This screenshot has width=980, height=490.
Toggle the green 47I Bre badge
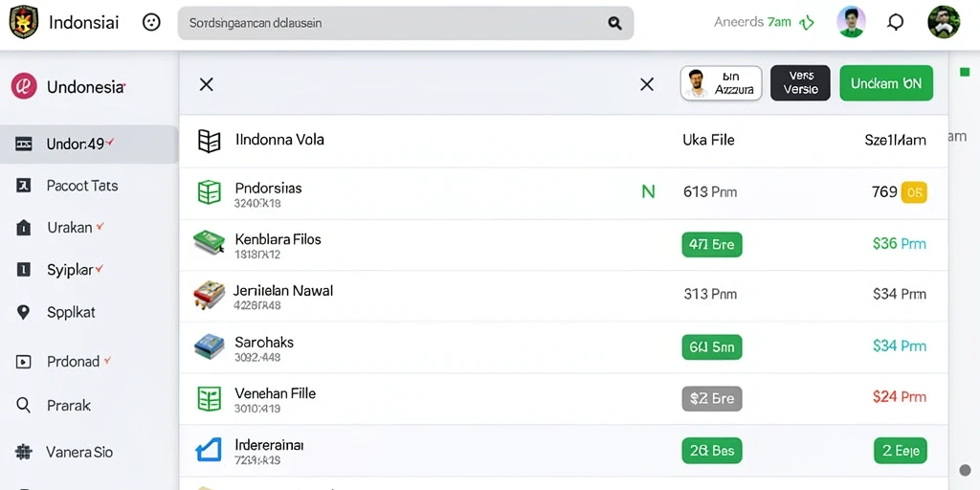712,244
